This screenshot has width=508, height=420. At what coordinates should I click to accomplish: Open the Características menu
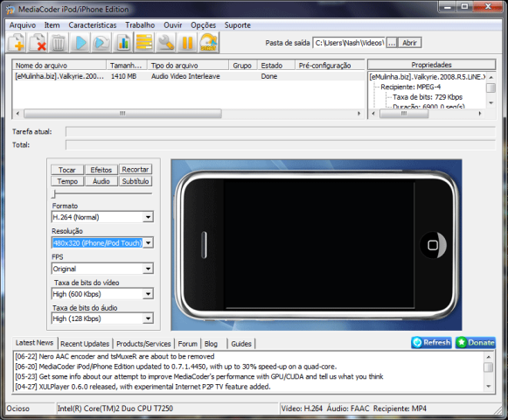click(x=93, y=25)
